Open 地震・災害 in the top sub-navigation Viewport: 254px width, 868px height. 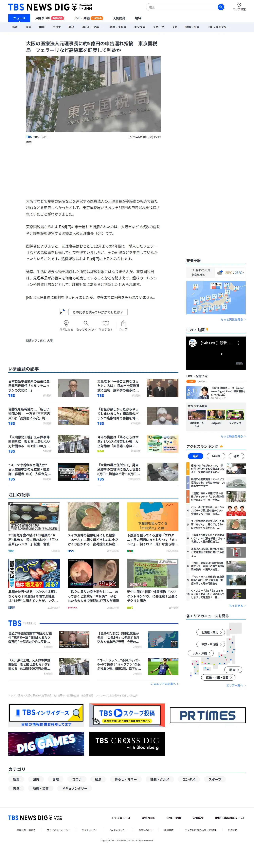click(x=192, y=27)
